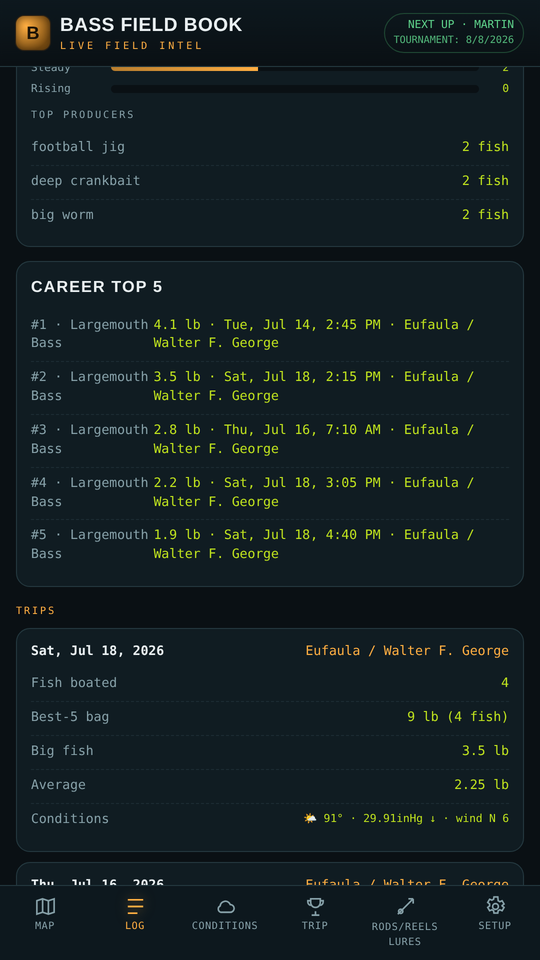Open the Sat, Jul 18, 2026 trip date

(x=97, y=650)
